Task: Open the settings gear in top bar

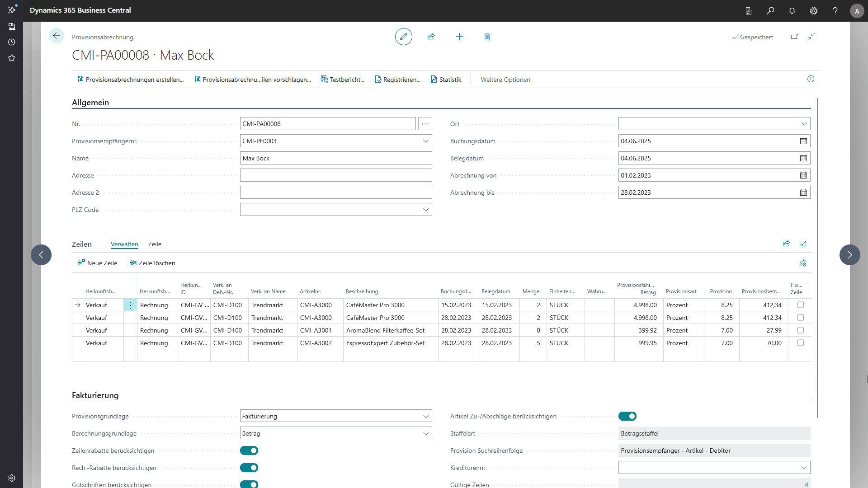Action: coord(814,11)
